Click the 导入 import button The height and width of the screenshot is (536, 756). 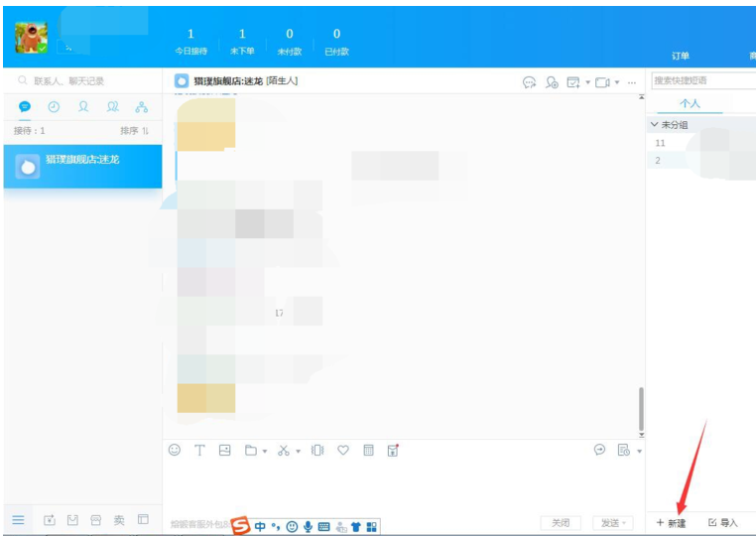click(722, 523)
